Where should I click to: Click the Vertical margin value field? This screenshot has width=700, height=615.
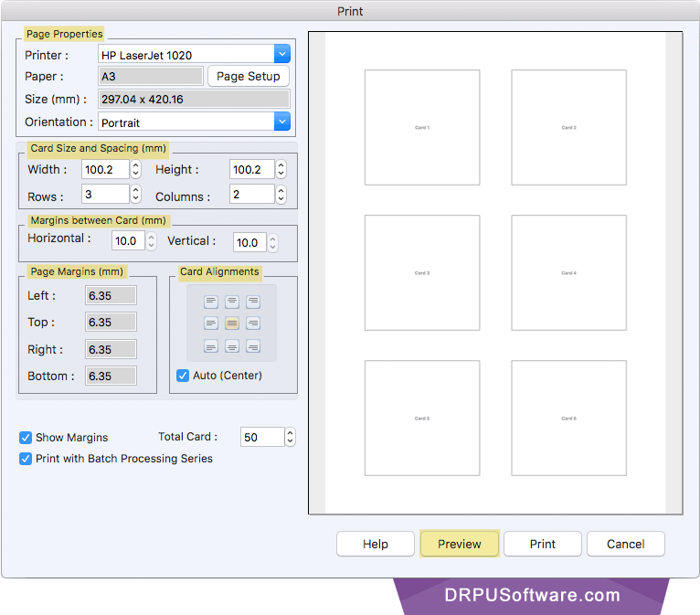250,243
